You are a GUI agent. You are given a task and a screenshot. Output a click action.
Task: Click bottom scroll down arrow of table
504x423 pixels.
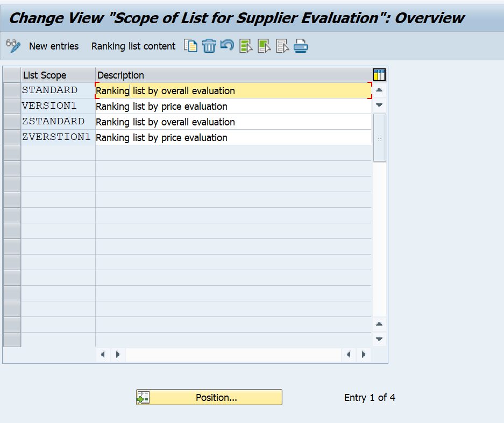point(379,339)
